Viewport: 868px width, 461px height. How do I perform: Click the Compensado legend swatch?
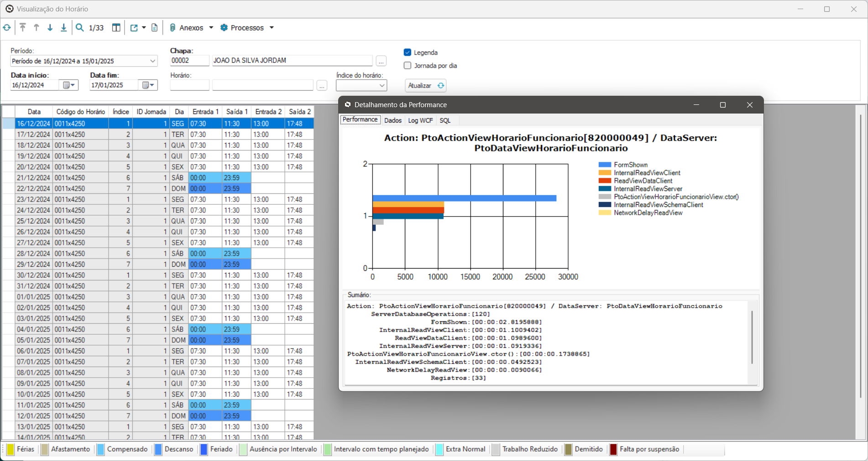[101, 450]
